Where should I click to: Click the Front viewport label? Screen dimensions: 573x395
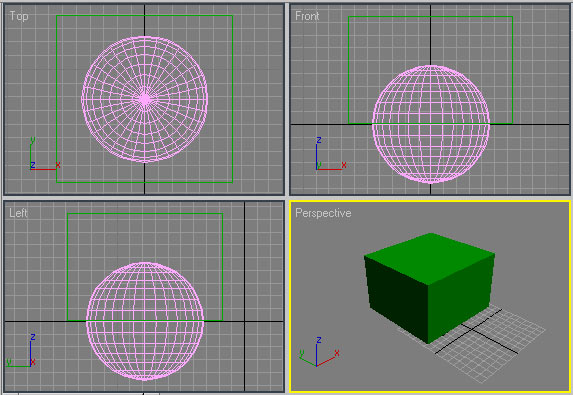307,16
